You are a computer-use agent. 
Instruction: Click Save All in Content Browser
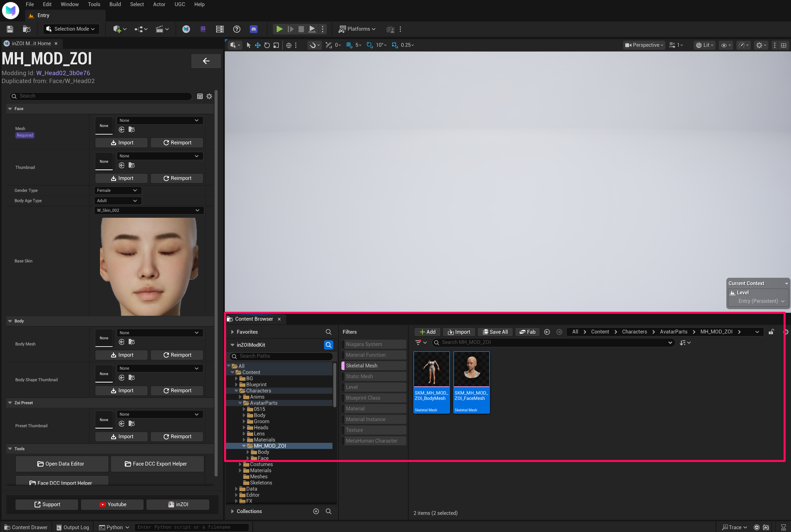tap(495, 332)
